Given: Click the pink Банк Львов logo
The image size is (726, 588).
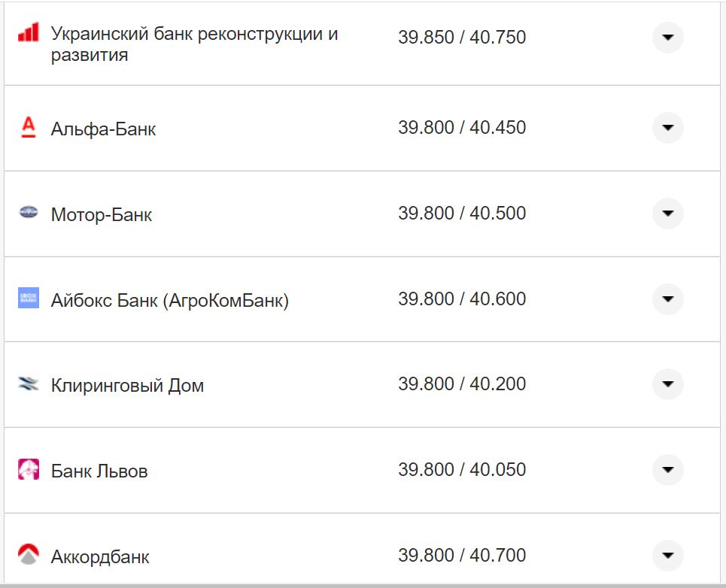Looking at the screenshot, I should (29, 470).
